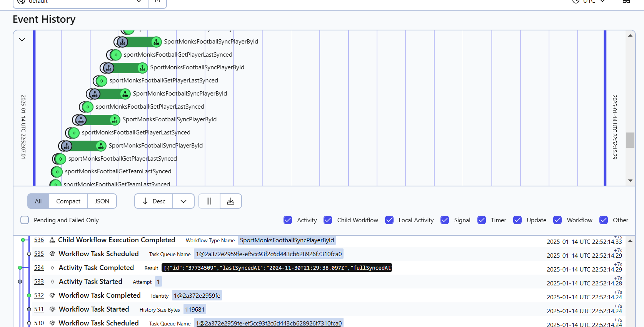Click workflow task icon on event 532

pyautogui.click(x=52, y=295)
